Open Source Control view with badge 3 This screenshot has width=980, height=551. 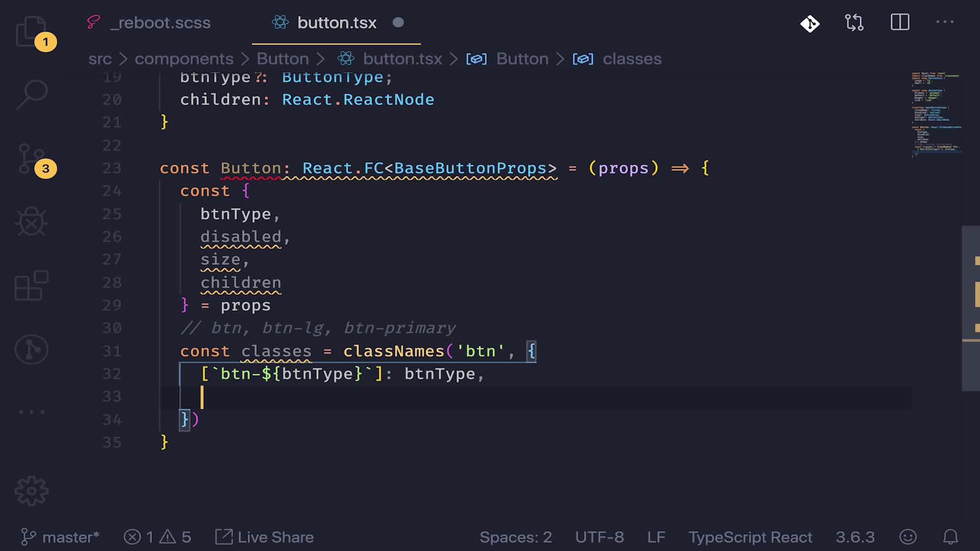click(x=32, y=159)
